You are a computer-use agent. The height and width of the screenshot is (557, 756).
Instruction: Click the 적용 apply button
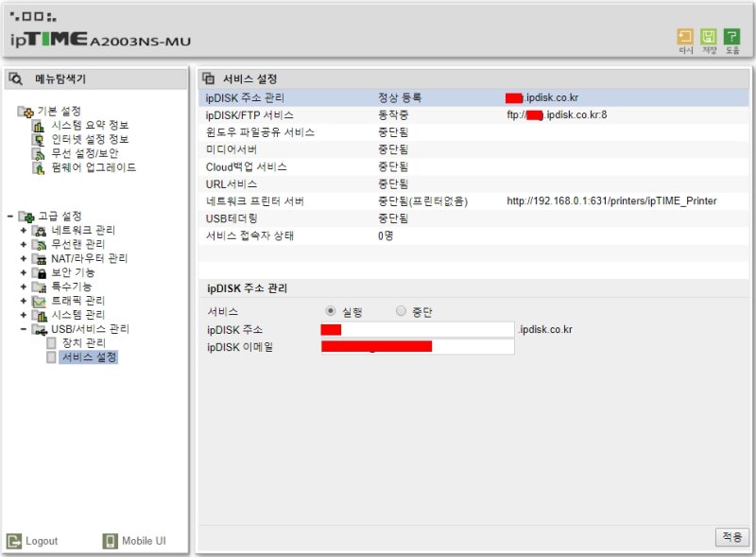[731, 536]
